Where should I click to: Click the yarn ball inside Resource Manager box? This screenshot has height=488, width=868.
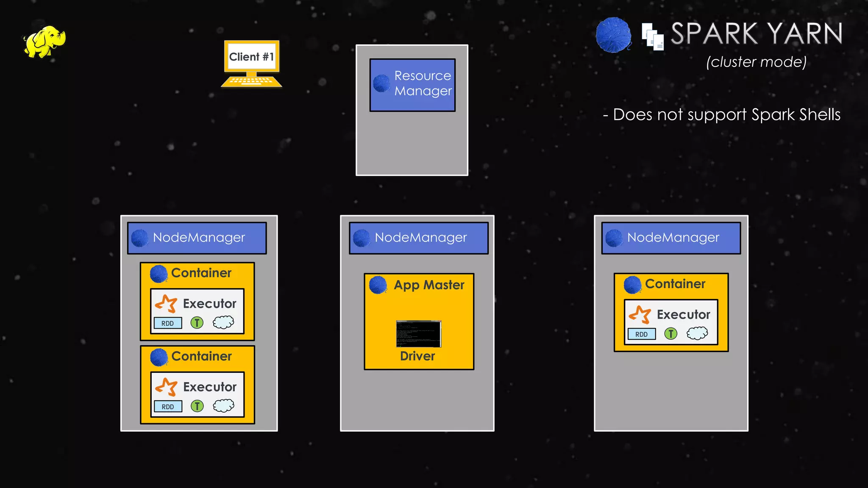click(381, 83)
